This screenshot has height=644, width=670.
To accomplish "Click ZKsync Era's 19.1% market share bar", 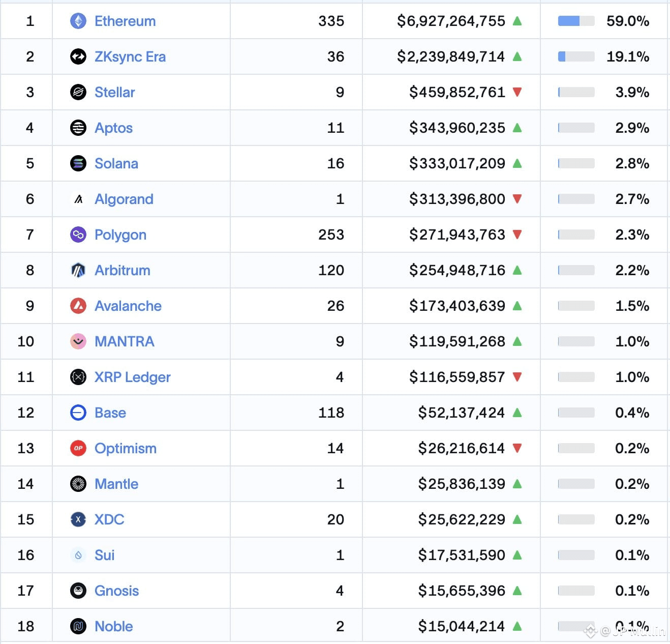I will click(576, 56).
